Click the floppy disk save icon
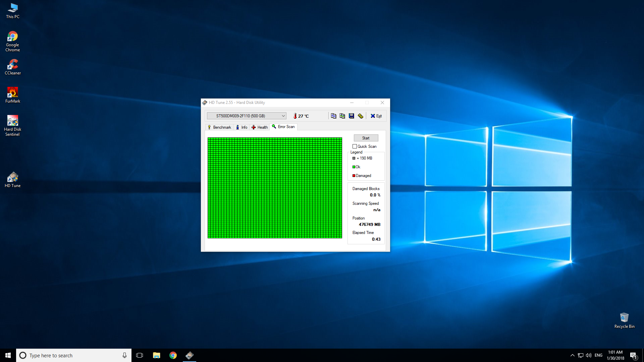The height and width of the screenshot is (362, 644). click(x=351, y=116)
